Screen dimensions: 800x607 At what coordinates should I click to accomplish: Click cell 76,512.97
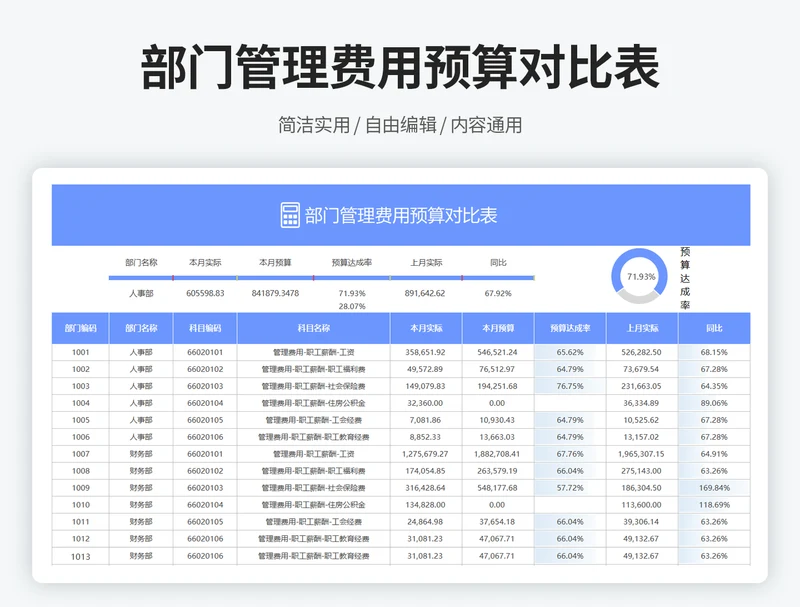tap(497, 369)
